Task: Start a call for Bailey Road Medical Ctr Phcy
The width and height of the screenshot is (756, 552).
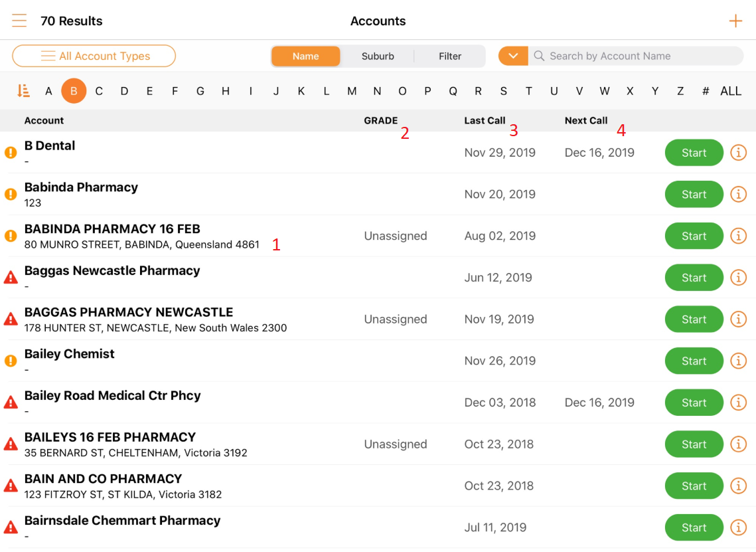Action: pos(694,403)
